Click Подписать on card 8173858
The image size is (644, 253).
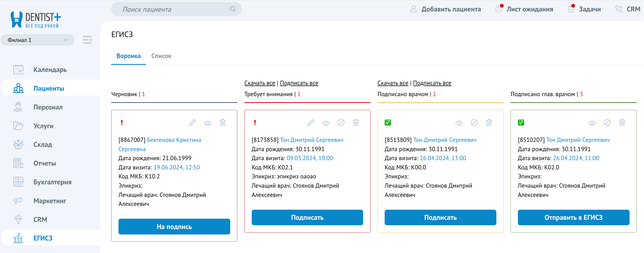(307, 217)
